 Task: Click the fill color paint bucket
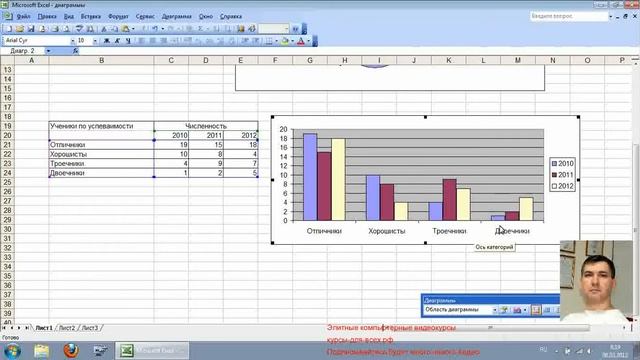285,40
